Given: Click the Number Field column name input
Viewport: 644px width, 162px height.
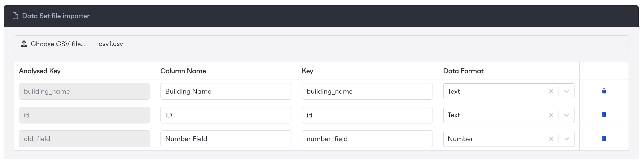Looking at the screenshot, I should [226, 139].
